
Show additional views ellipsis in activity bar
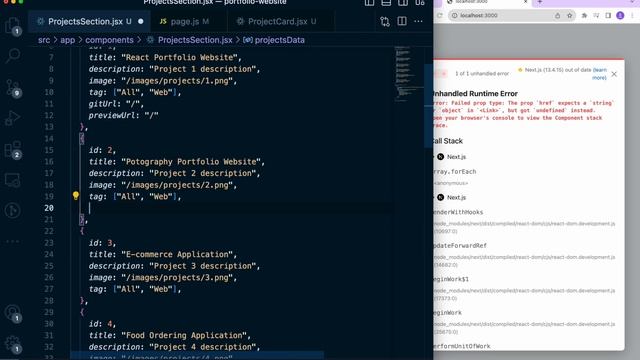click(13, 241)
